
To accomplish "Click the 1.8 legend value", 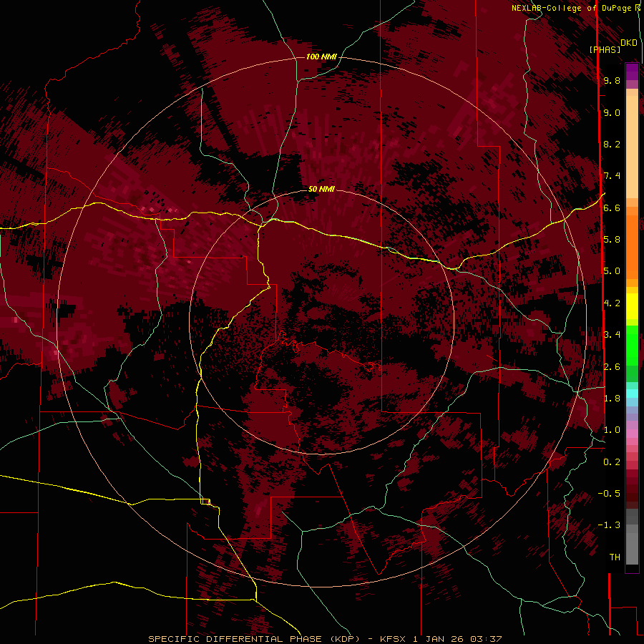I will pyautogui.click(x=612, y=399).
